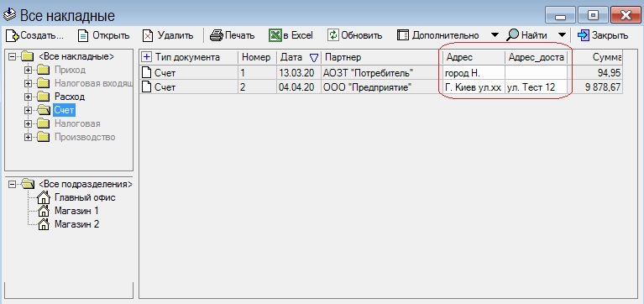Click the Дополнительно panel icon
Image resolution: width=644 pixels, height=304 pixels.
click(403, 35)
